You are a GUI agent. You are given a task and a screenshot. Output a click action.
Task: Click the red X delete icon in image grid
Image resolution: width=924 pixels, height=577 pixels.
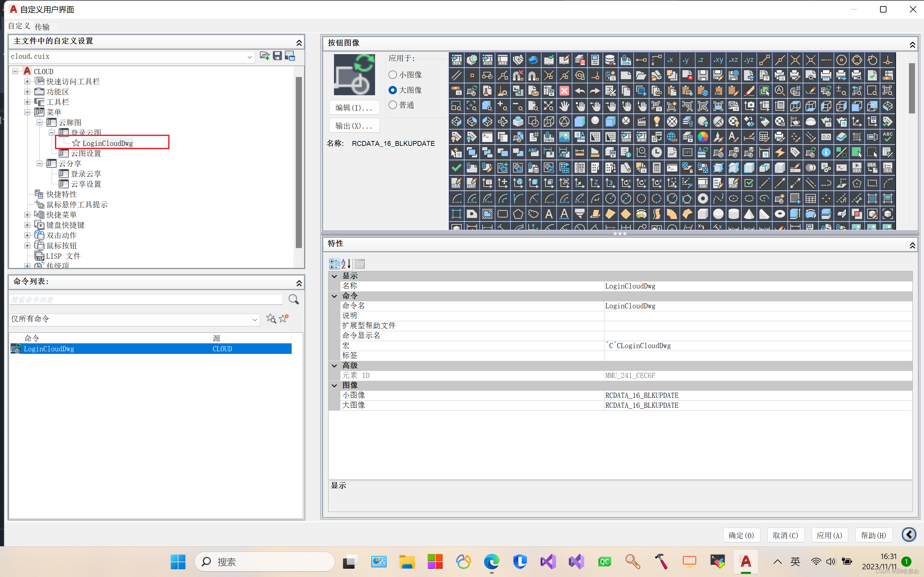[564, 91]
